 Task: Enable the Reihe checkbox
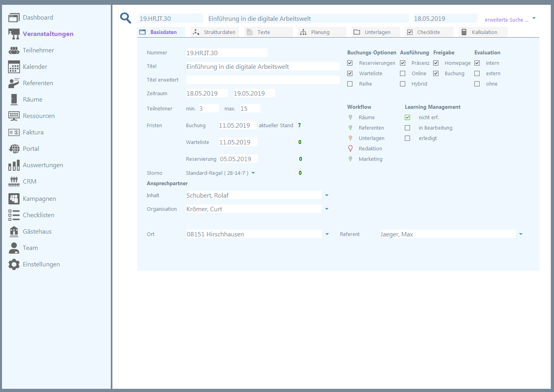point(350,84)
